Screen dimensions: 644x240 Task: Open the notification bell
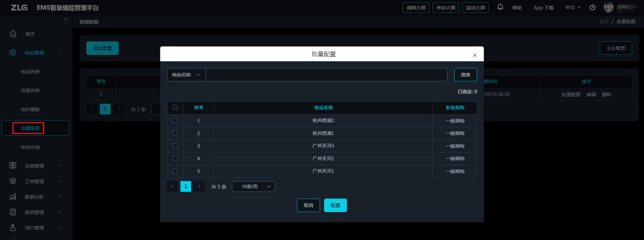click(x=500, y=7)
